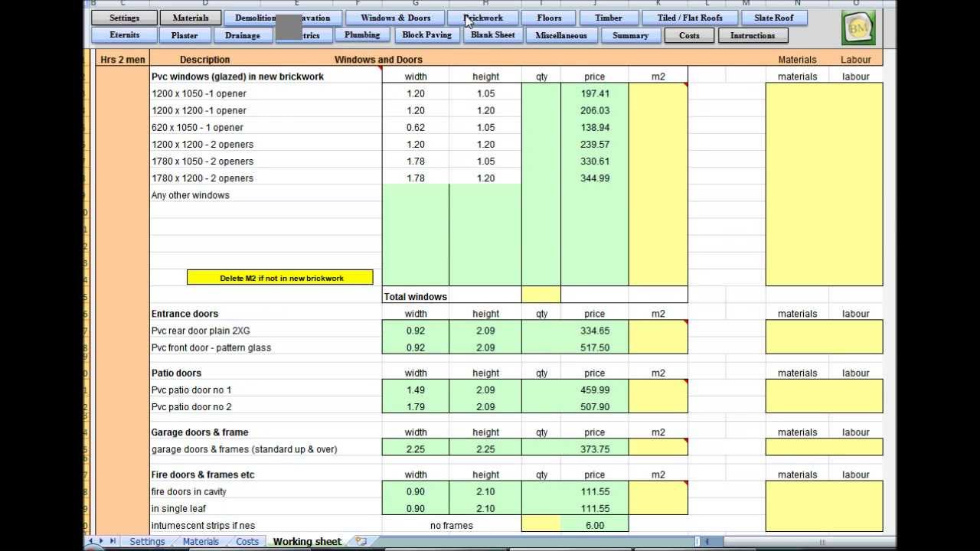Open the Timber section button
The image size is (980, 551).
[609, 18]
